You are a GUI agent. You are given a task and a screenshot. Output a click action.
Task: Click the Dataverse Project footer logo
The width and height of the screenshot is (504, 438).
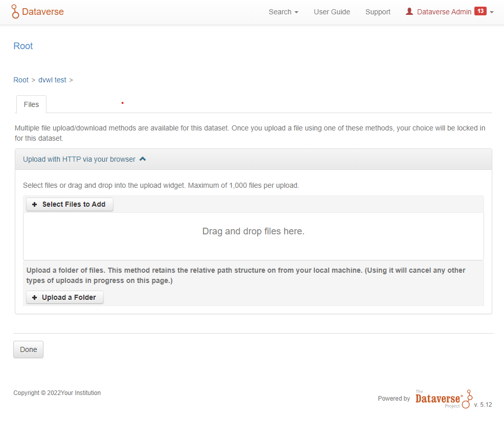point(443,399)
